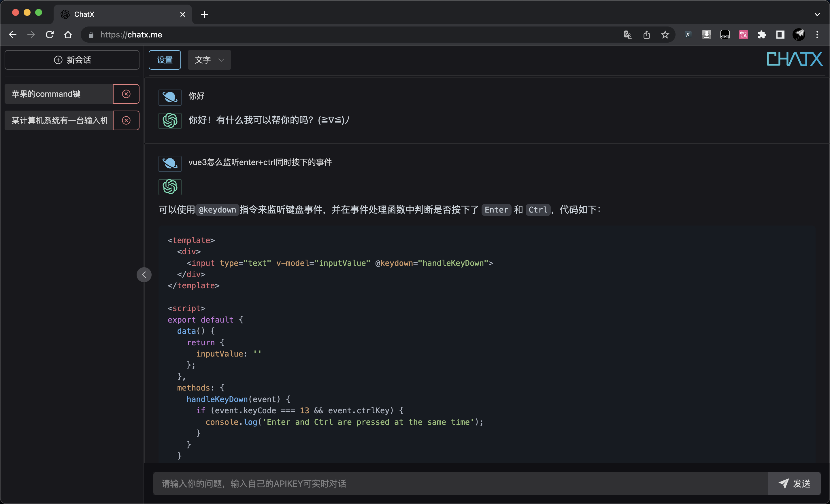This screenshot has height=504, width=830.
Task: Open the Extensions puzzle menu
Action: 762,35
